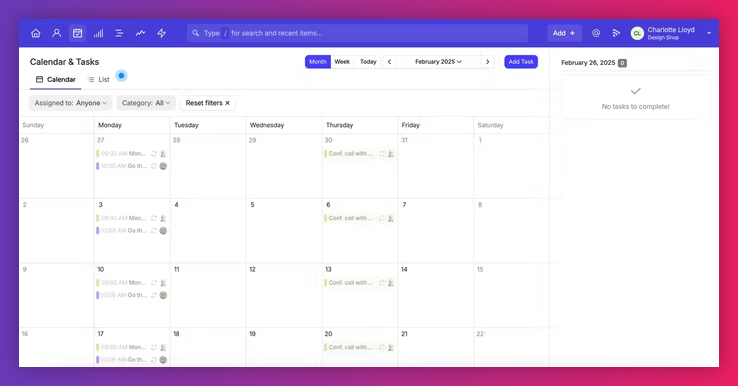Open Conf. call with event on Thursday 13

(x=360, y=283)
